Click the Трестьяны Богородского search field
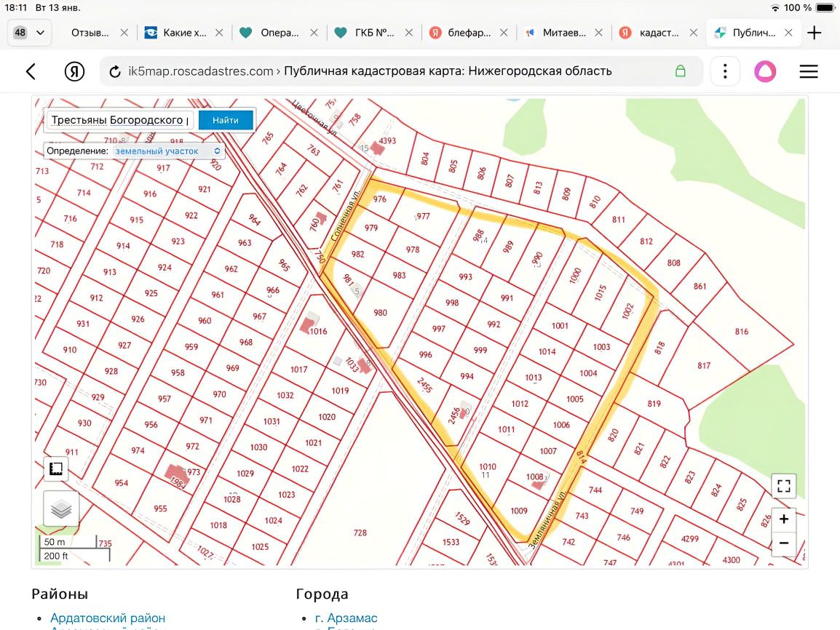This screenshot has height=630, width=840. coord(121,120)
